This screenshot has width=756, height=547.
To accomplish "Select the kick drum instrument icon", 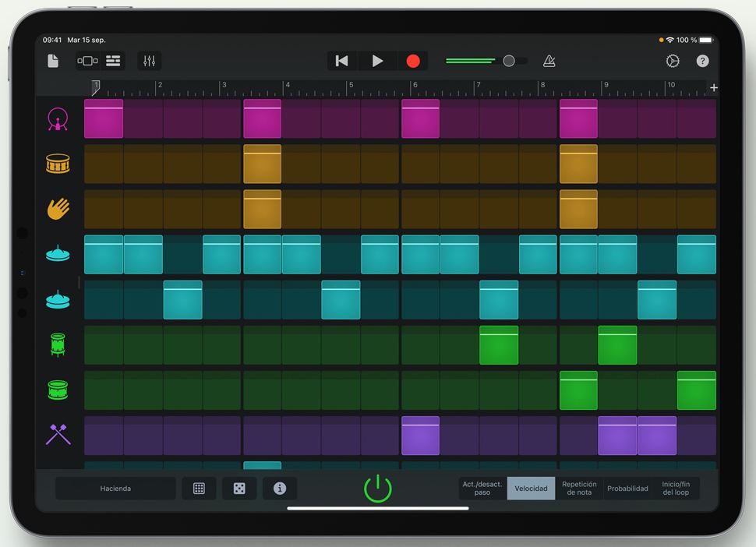I will (x=57, y=118).
